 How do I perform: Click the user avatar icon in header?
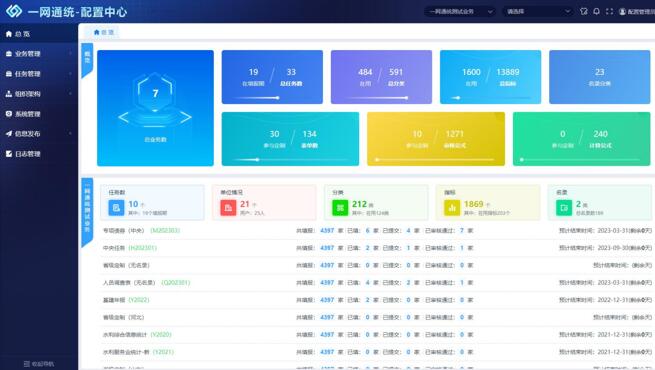coord(622,12)
